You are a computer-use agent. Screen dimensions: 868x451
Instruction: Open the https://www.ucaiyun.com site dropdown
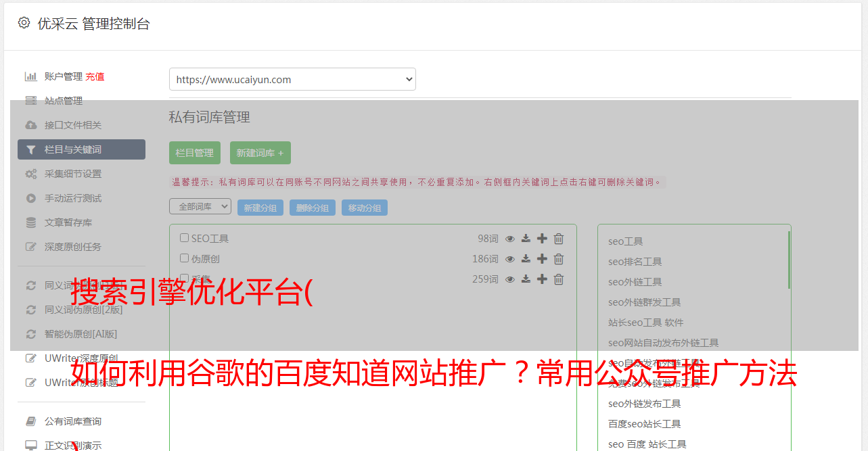[x=292, y=79]
